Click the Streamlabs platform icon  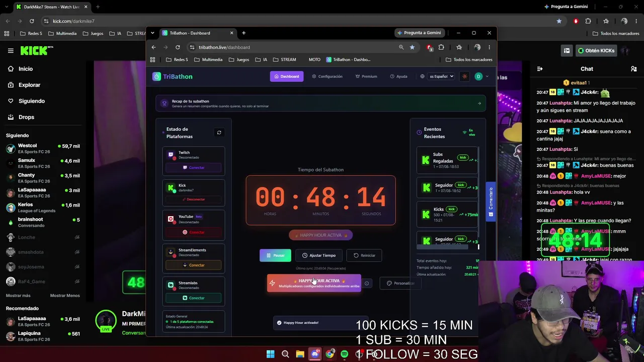[171, 285]
